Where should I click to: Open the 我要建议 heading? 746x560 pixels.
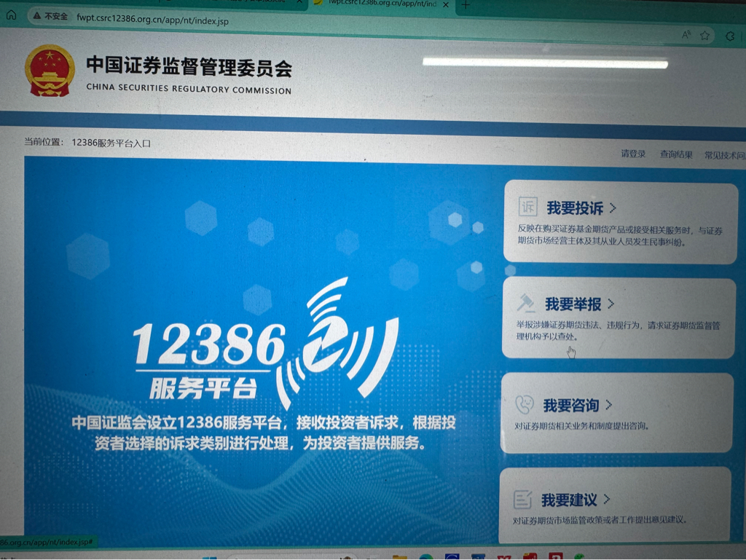pyautogui.click(x=569, y=500)
